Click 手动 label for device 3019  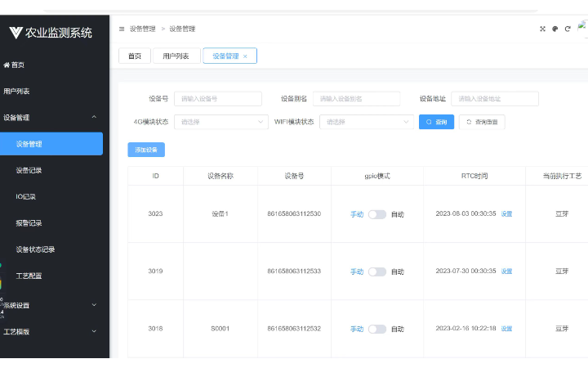coord(357,272)
